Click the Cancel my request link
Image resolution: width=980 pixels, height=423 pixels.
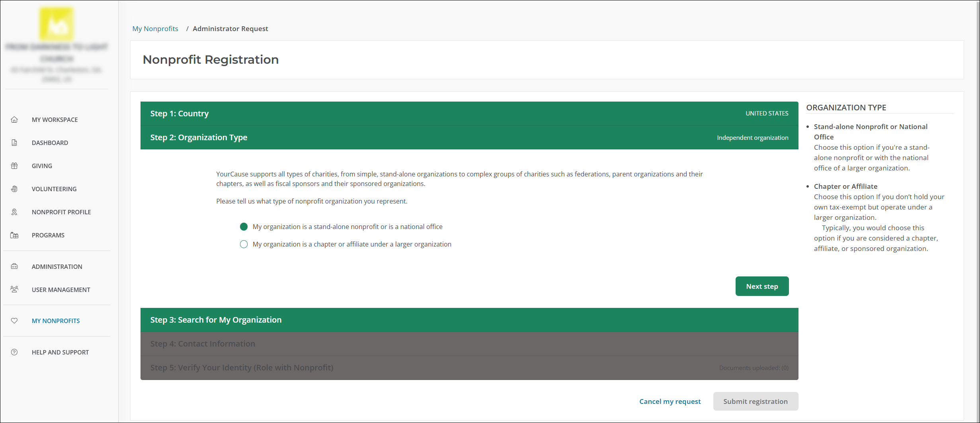pos(670,401)
